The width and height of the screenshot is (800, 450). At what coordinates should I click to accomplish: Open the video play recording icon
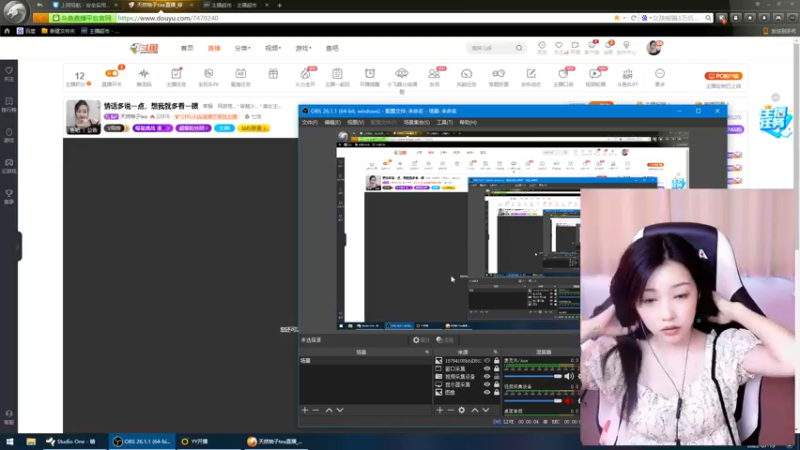point(595,73)
